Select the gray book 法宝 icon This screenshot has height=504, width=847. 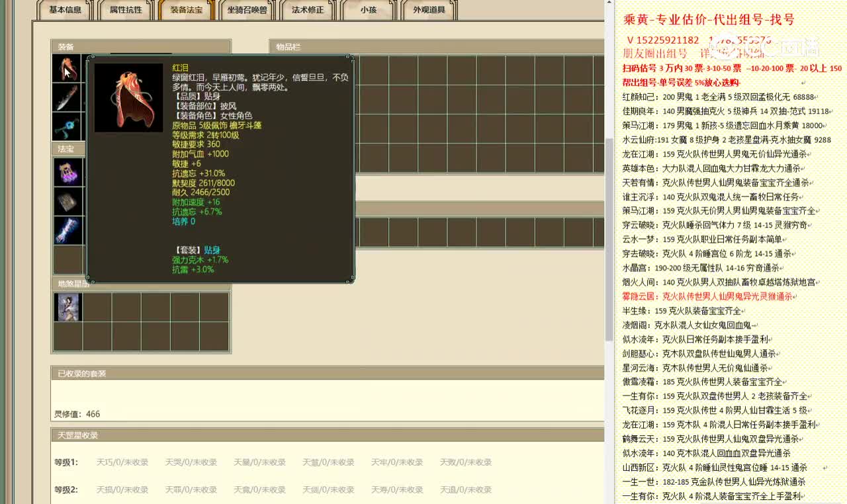click(68, 201)
